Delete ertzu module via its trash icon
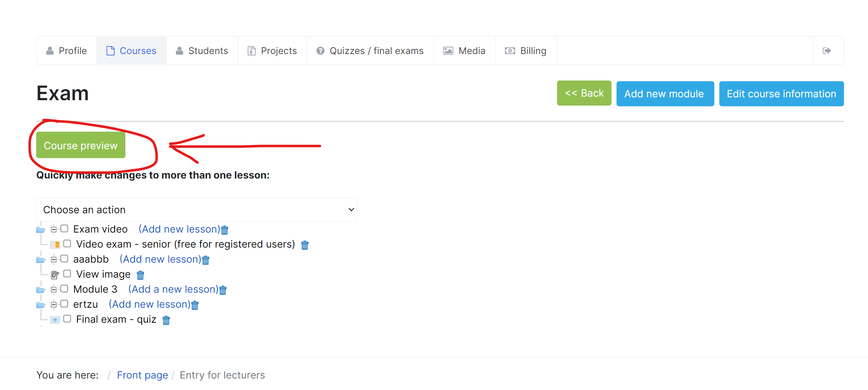This screenshot has width=868, height=390. pyautogui.click(x=195, y=305)
